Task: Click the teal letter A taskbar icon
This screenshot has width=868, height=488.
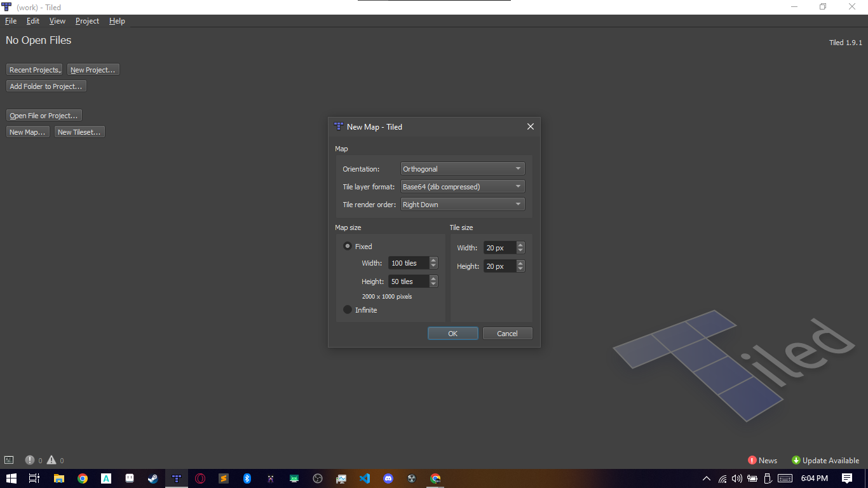Action: point(106,478)
